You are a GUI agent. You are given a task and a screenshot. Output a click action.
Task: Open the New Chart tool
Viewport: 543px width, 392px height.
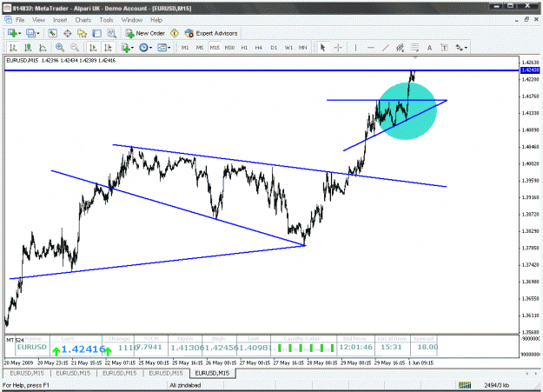coord(12,33)
